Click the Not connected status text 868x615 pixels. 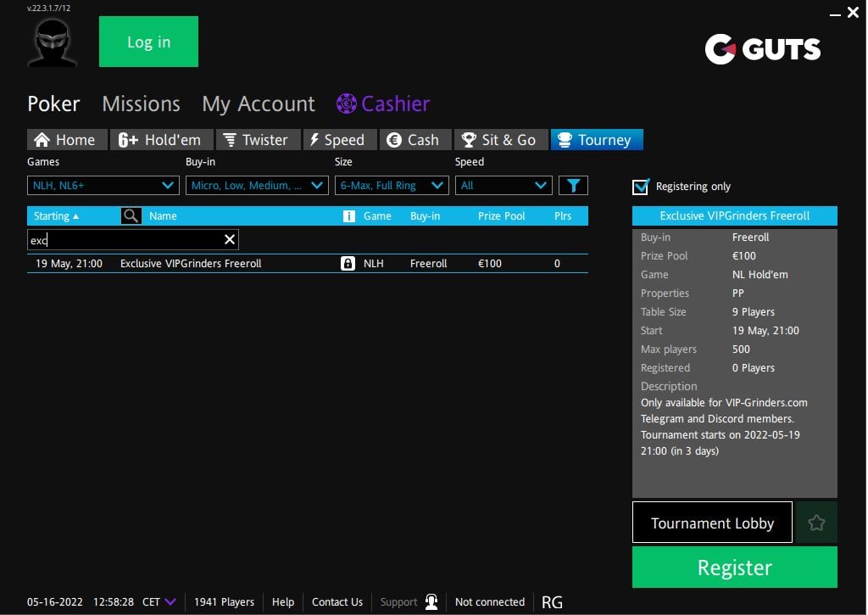coord(489,601)
